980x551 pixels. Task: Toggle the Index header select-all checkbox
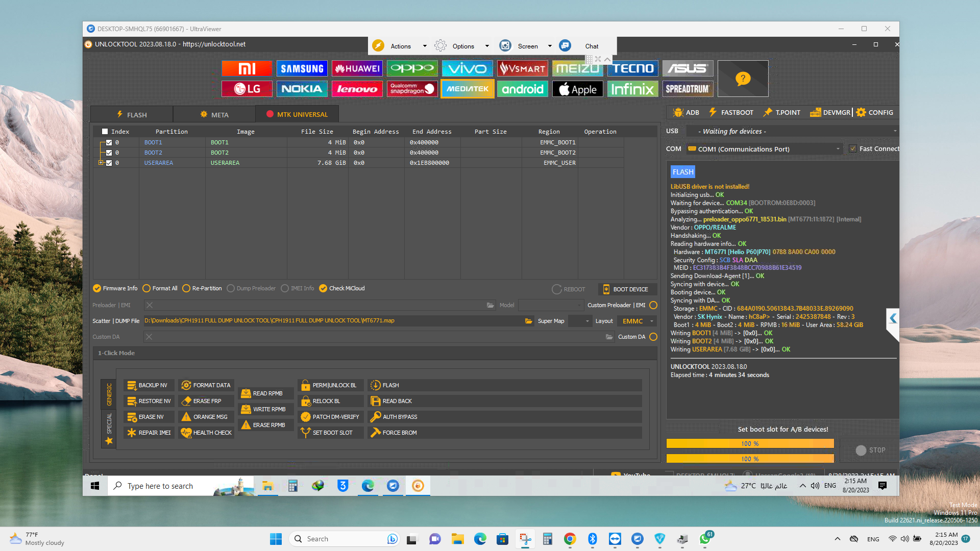tap(105, 132)
